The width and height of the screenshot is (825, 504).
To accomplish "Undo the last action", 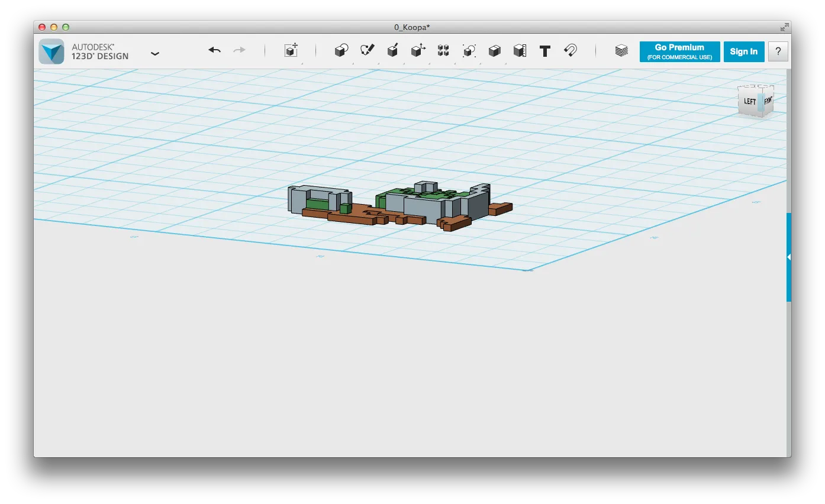I will click(214, 50).
